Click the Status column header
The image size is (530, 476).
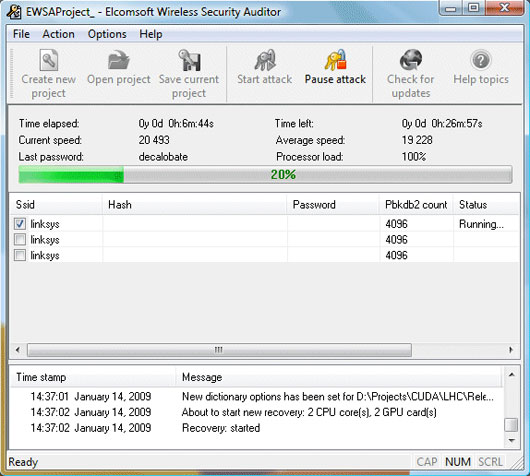pyautogui.click(x=486, y=205)
